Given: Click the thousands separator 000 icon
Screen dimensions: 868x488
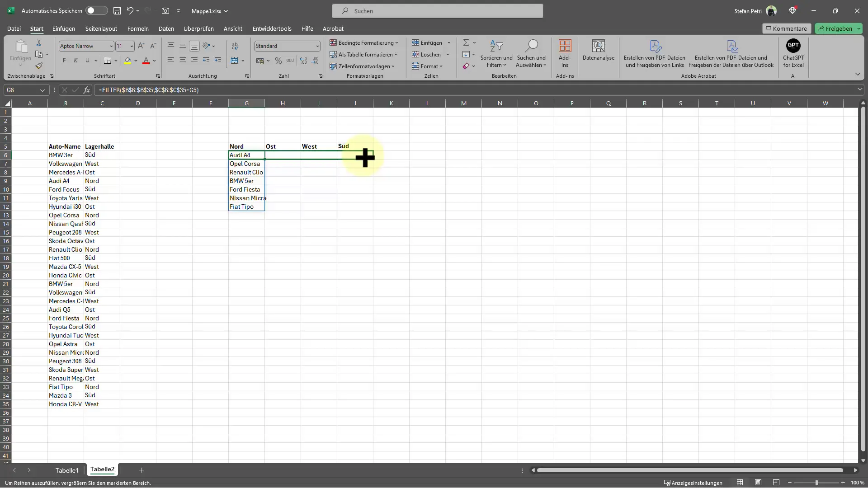Looking at the screenshot, I should pos(290,61).
